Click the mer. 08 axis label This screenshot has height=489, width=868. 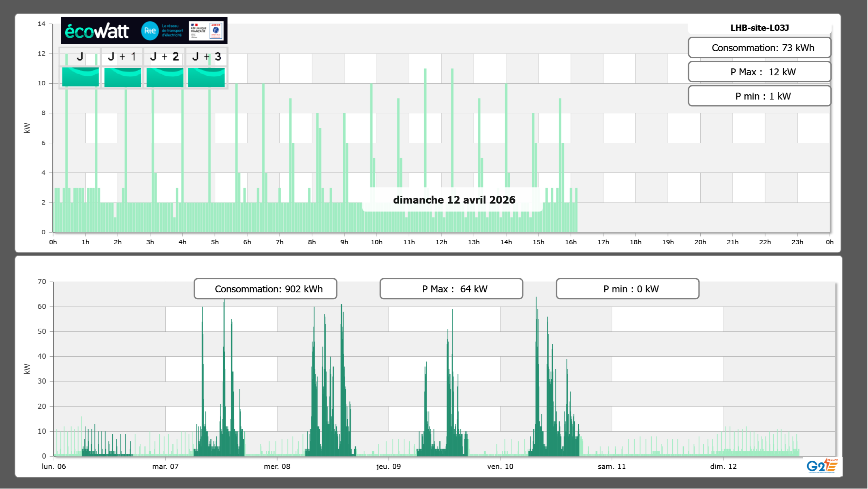(x=277, y=467)
